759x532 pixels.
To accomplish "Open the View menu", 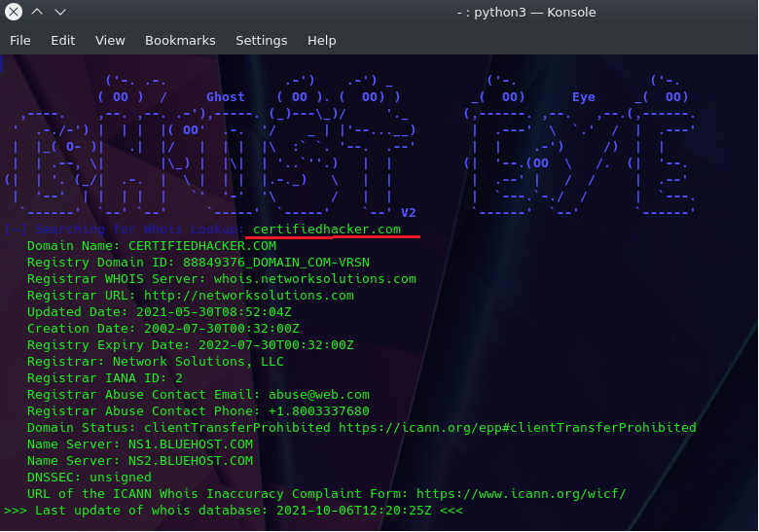I will point(110,41).
